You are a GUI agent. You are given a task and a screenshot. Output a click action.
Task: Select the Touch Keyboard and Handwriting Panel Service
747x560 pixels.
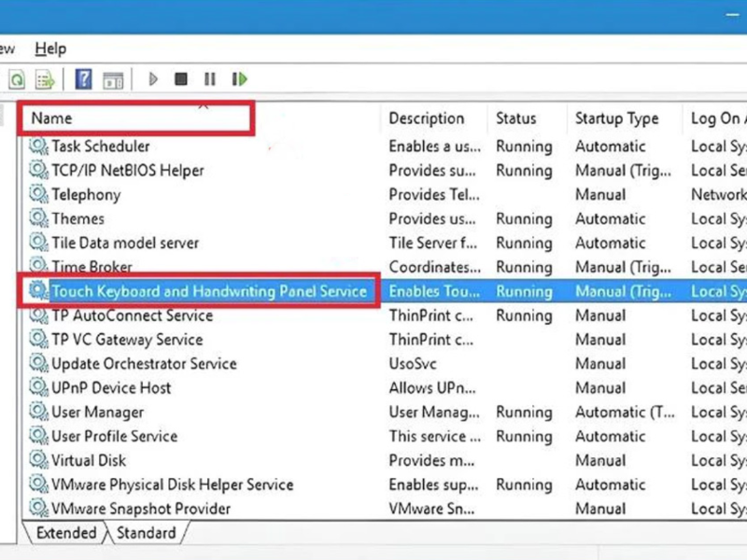pos(208,291)
